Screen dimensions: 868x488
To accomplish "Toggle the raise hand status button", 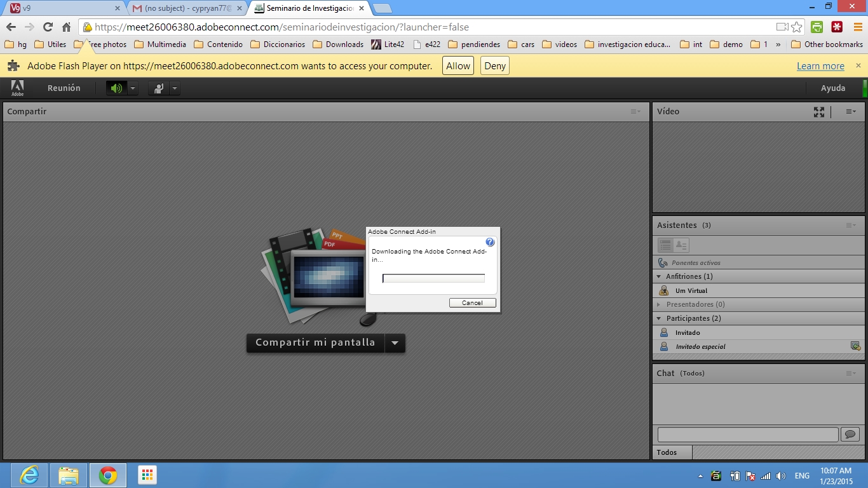I will pyautogui.click(x=158, y=88).
